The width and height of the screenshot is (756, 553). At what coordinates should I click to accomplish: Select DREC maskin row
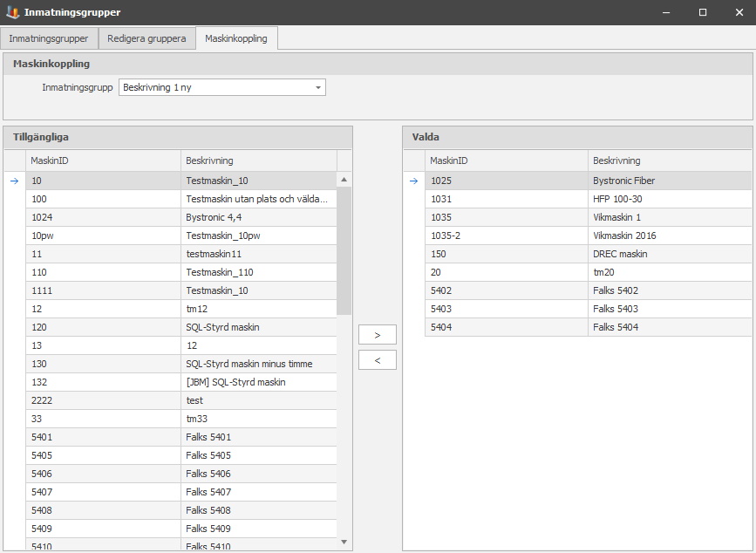(589, 254)
